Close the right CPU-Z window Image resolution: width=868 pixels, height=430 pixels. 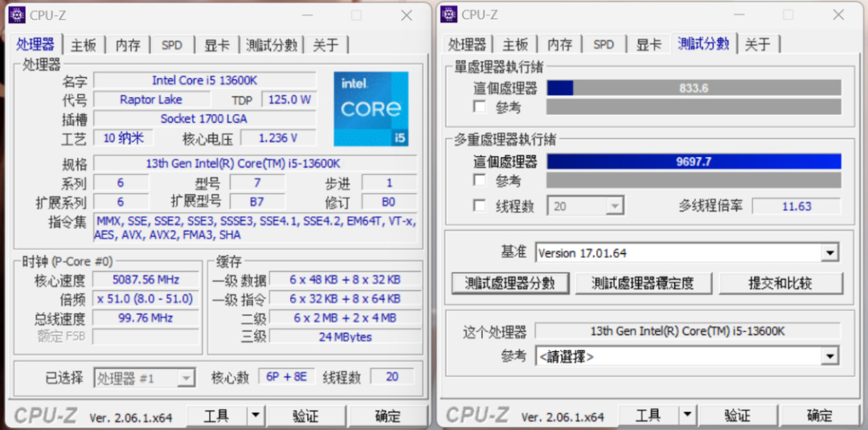(838, 15)
